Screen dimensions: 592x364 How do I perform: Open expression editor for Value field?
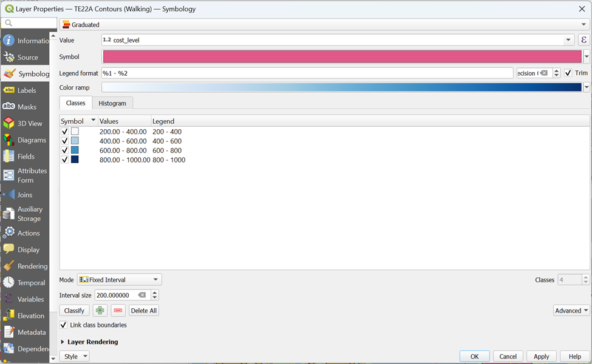583,40
